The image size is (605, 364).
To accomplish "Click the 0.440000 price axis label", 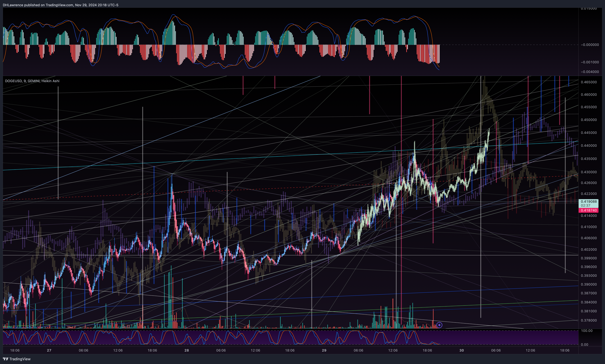I will 589,145.
